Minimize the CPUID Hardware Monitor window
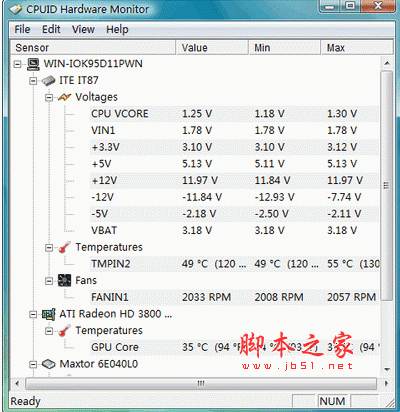Viewport: 400px width, 412px height. click(330, 6)
